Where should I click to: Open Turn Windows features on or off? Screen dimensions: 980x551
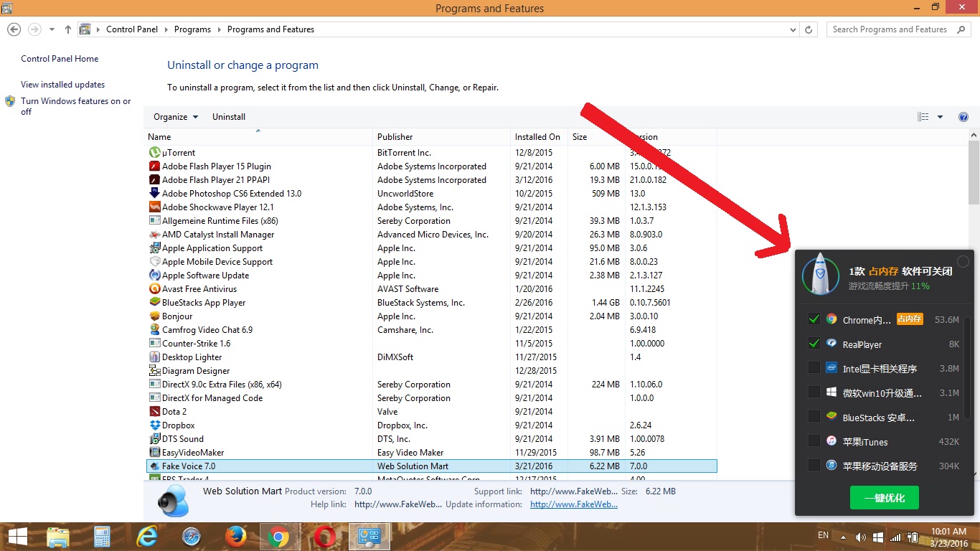[76, 106]
